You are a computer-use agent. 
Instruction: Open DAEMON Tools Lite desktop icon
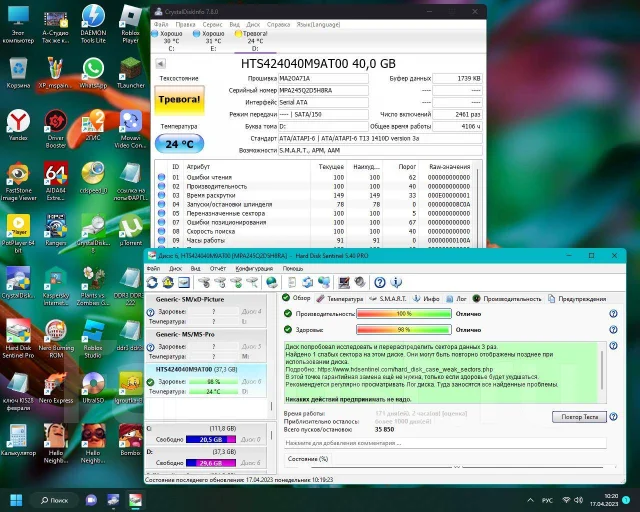[93, 23]
